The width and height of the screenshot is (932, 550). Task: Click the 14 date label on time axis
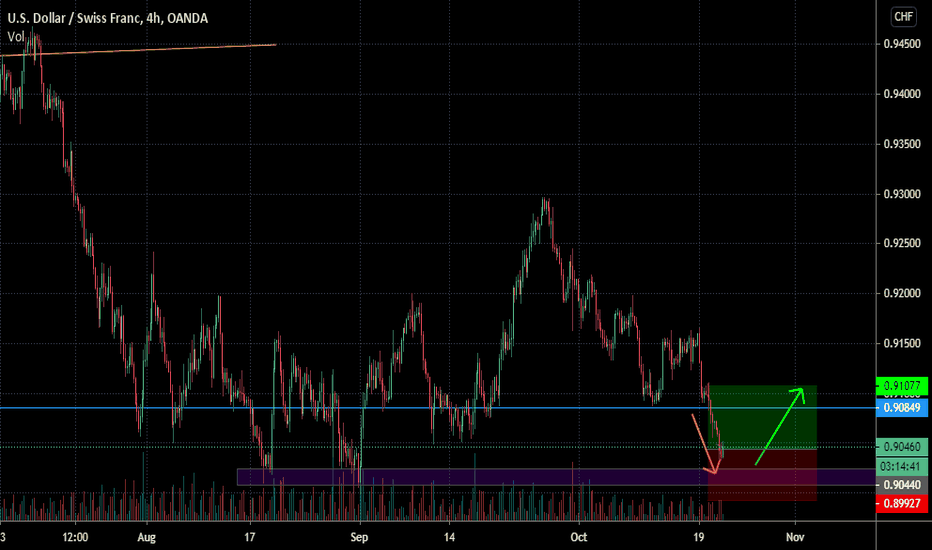[449, 538]
